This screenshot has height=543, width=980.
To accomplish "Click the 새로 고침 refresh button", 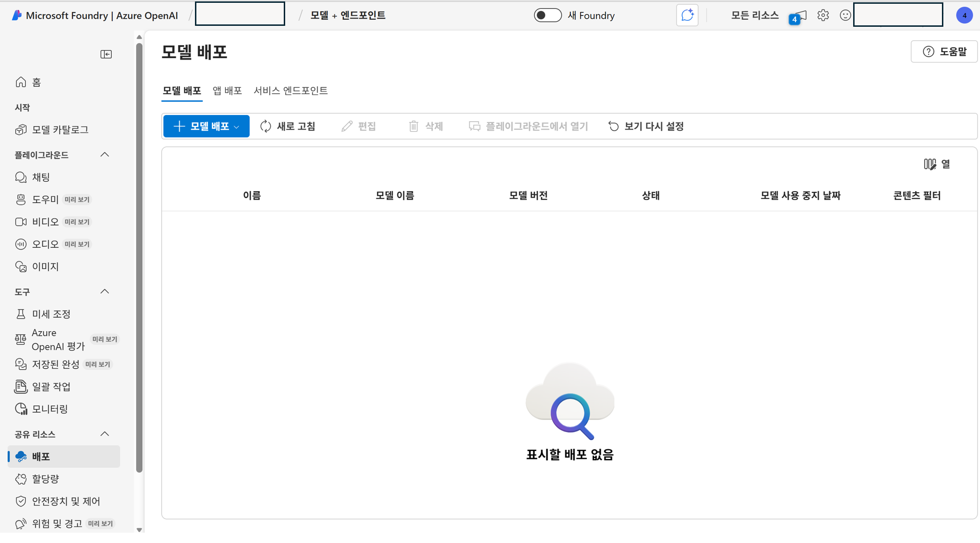I will coord(288,126).
